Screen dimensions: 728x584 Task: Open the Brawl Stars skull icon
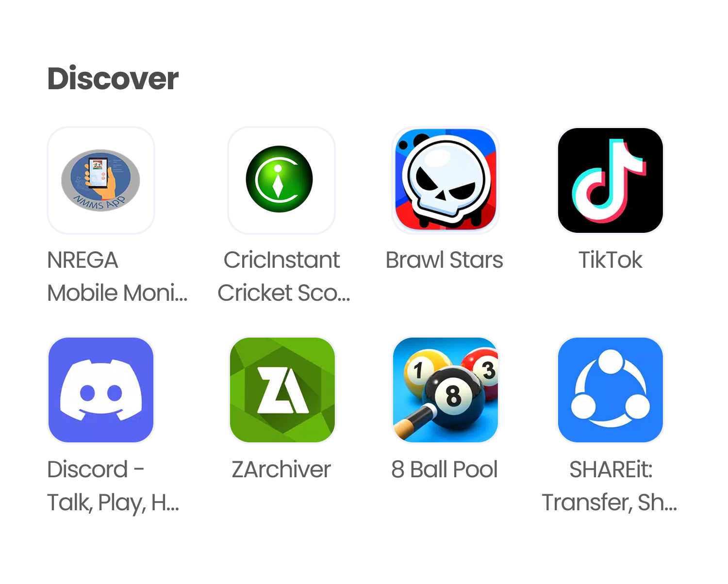pyautogui.click(x=446, y=180)
